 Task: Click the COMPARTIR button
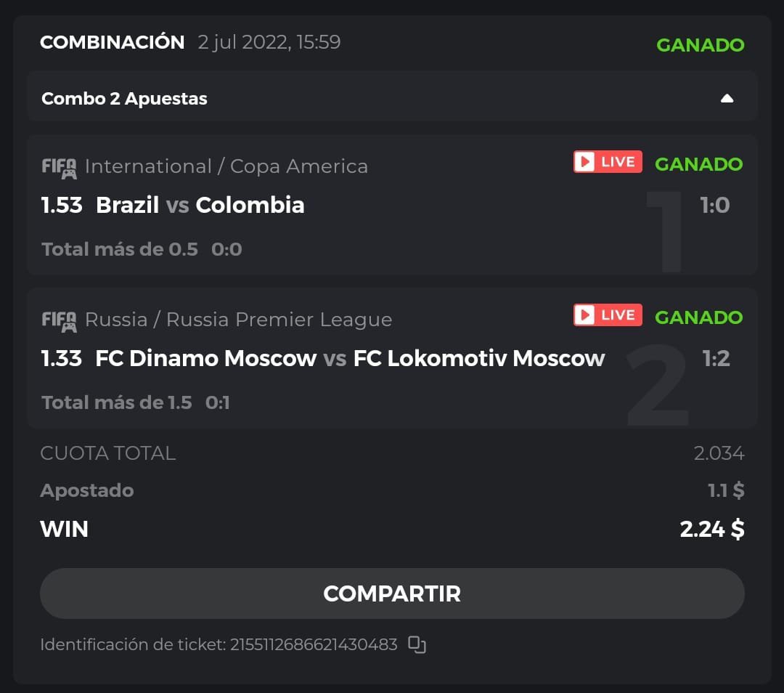tap(392, 593)
